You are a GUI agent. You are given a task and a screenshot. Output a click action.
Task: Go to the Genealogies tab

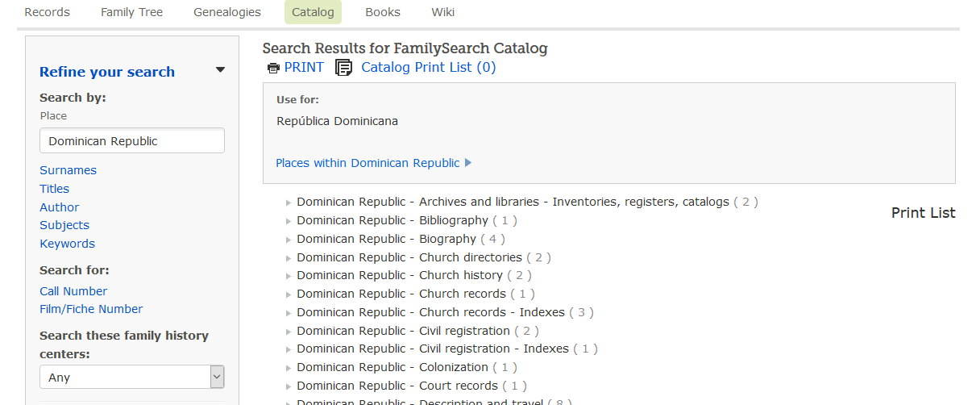pyautogui.click(x=227, y=12)
